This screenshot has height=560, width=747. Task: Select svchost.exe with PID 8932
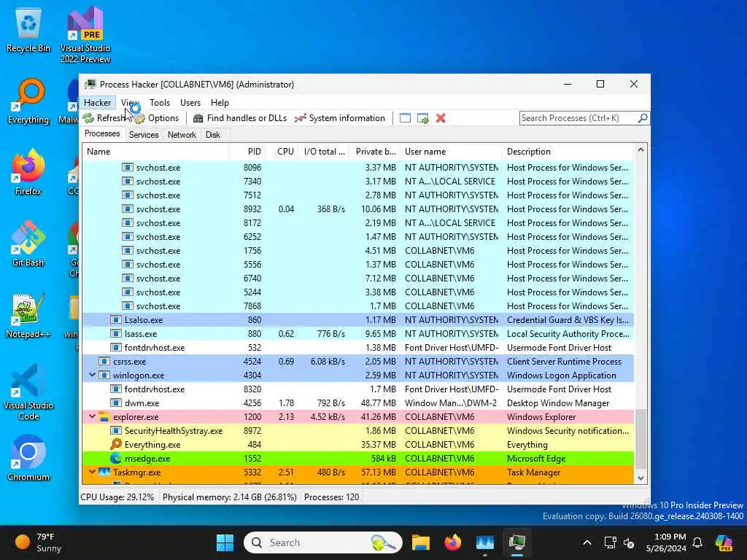coord(357,209)
